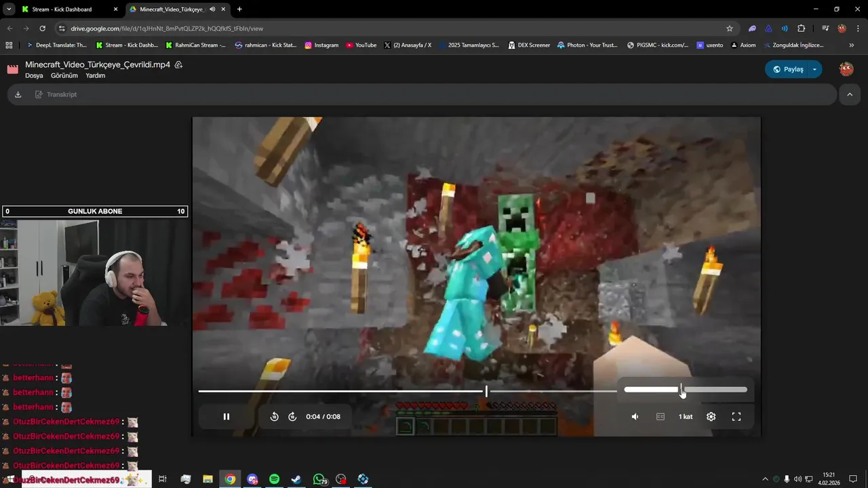Image resolution: width=868 pixels, height=488 pixels.
Task: Open the Chrome apps grid shortcut
Action: pyautogui.click(x=9, y=45)
